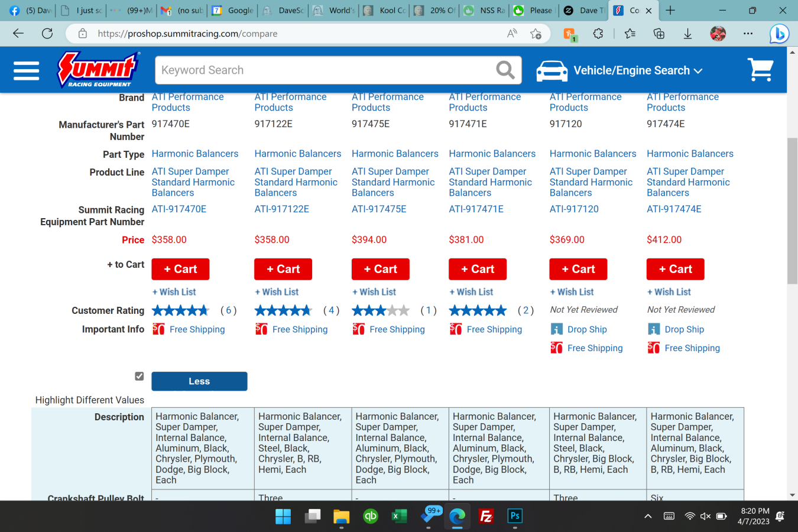Viewport: 798px width, 532px height.
Task: Click the page vertical scrollbar thumb
Action: tap(792, 211)
